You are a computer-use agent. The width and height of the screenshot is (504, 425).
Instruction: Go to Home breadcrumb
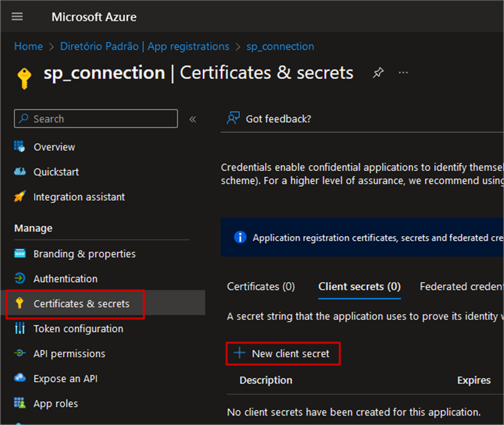pos(28,46)
